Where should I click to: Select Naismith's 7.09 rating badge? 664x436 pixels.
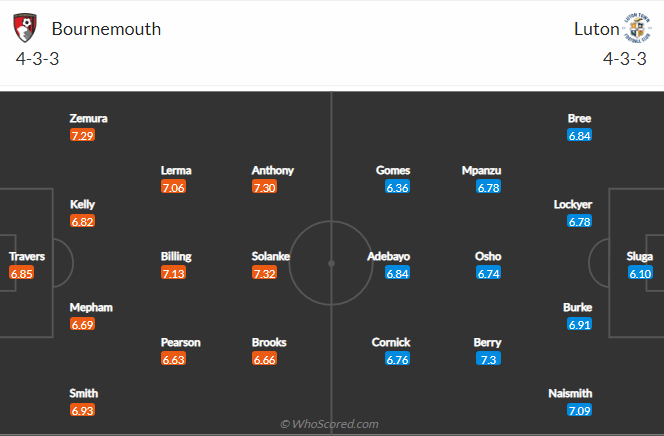point(579,410)
